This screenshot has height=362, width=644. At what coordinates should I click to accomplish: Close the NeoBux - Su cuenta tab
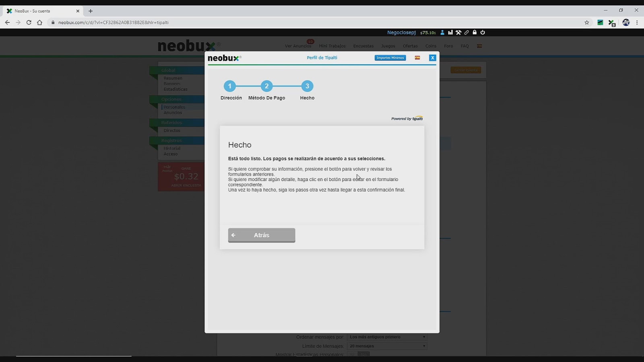pos(78,11)
